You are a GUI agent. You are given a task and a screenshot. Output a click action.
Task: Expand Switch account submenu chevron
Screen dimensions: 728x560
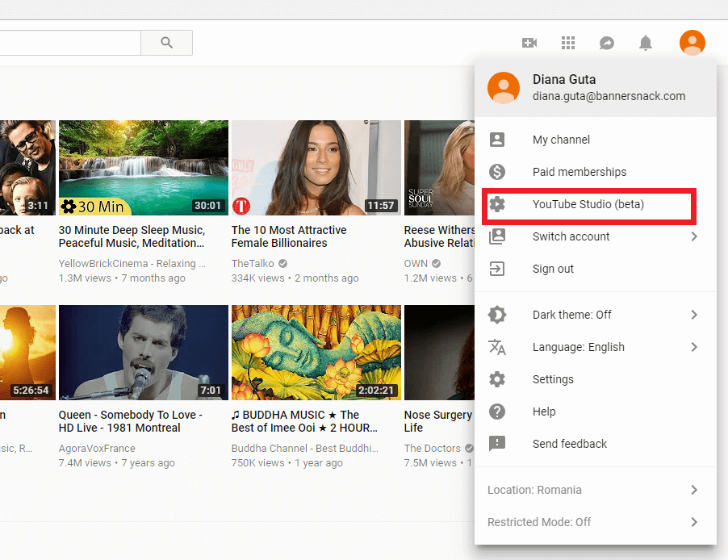[x=693, y=236]
